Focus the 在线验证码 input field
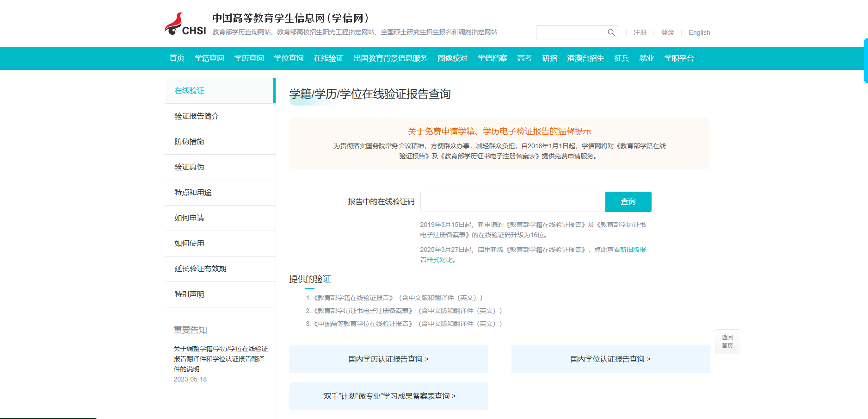 (x=512, y=202)
